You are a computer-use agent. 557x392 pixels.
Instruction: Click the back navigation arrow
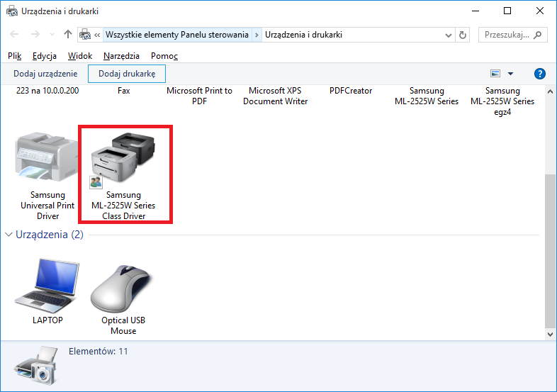[x=14, y=34]
